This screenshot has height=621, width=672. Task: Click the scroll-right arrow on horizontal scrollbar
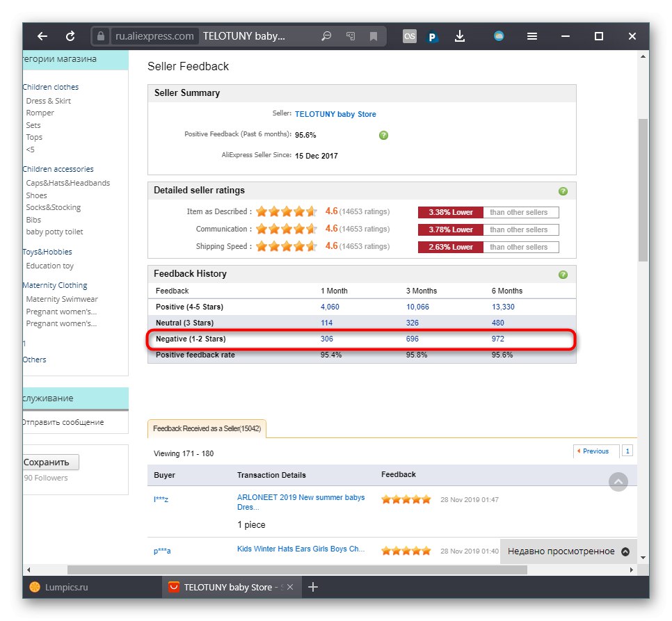click(631, 570)
